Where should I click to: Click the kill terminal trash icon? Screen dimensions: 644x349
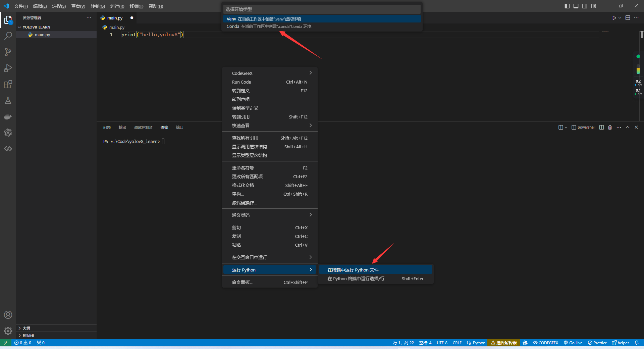(x=610, y=128)
